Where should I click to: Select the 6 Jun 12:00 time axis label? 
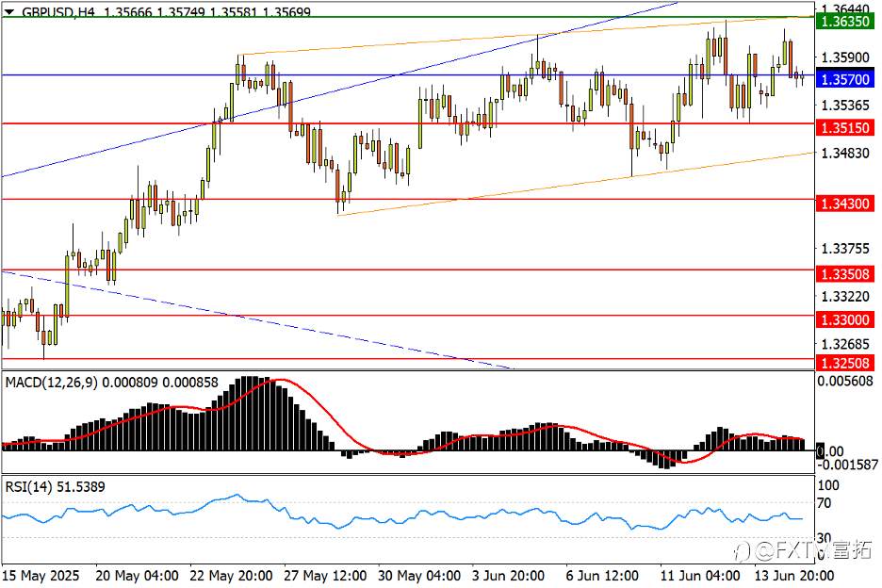(602, 576)
